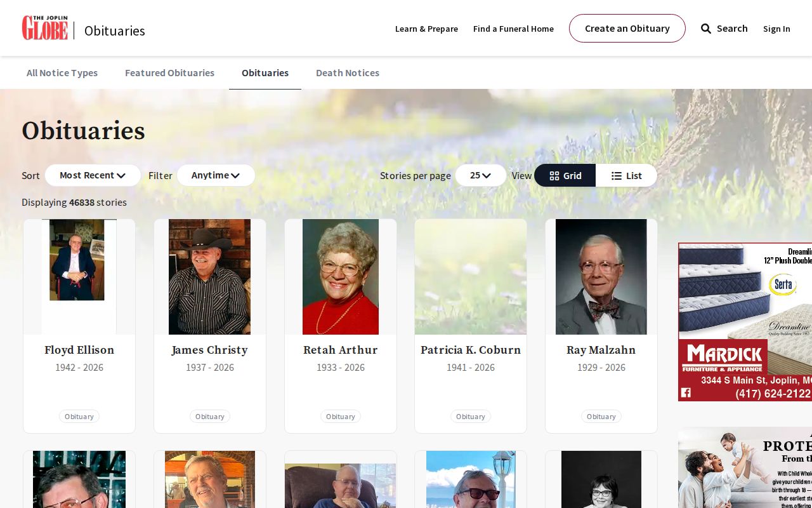Click the name James Christy
Viewport: 812px width, 508px height.
(x=210, y=350)
